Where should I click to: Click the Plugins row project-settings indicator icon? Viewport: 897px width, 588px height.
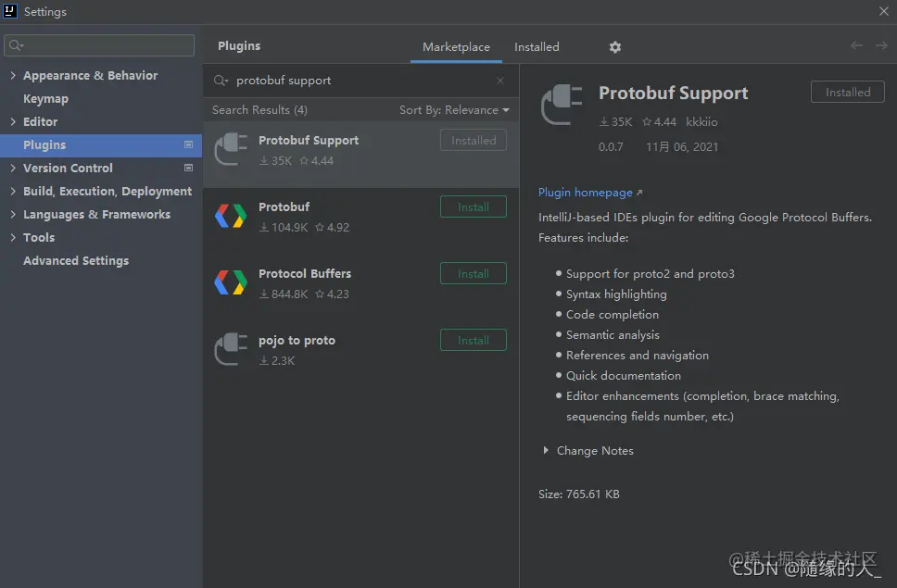188,145
